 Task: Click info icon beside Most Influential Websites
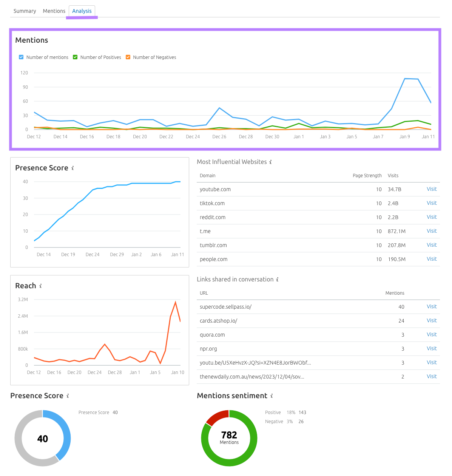coord(270,162)
